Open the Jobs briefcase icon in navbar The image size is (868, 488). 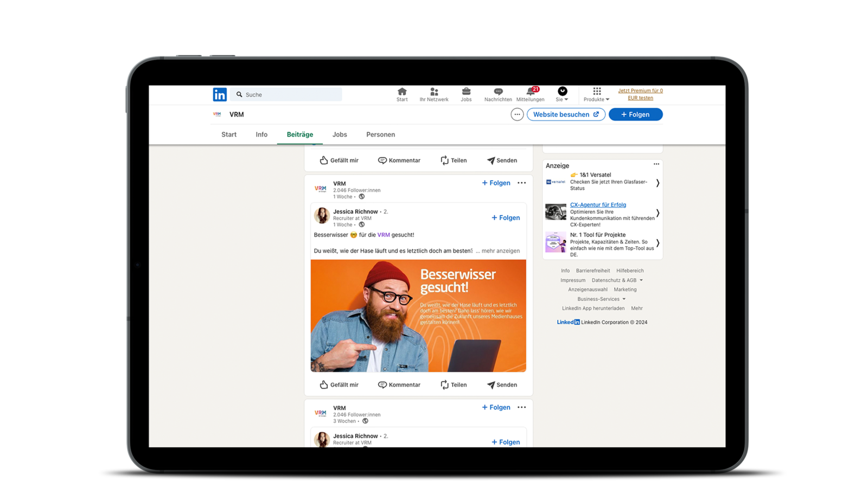466,95
